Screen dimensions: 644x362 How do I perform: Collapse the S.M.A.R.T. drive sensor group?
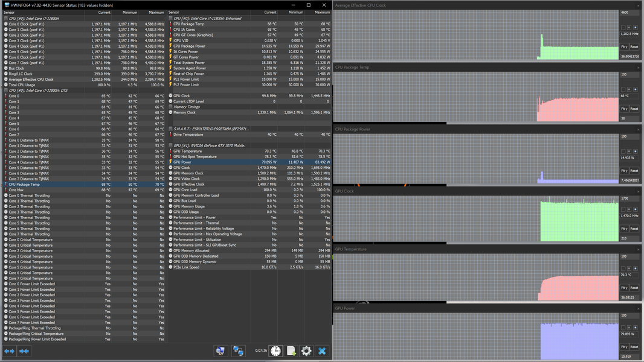click(x=170, y=129)
